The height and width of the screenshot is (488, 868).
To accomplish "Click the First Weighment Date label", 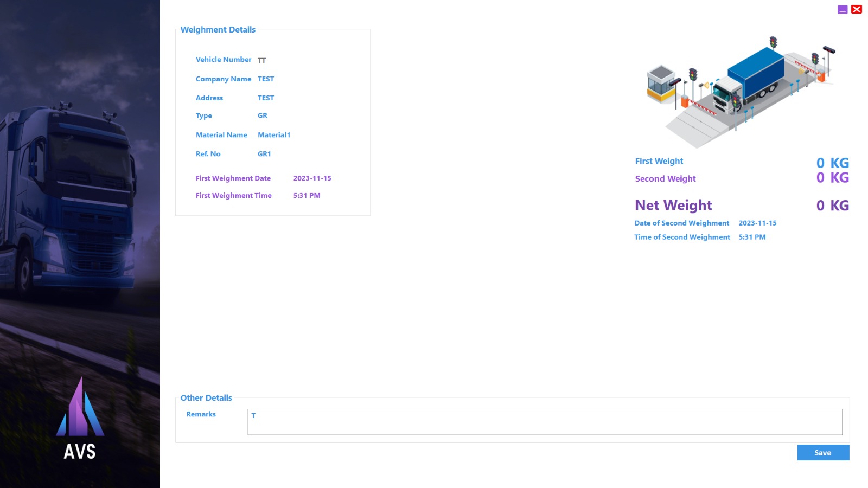I will coord(233,178).
